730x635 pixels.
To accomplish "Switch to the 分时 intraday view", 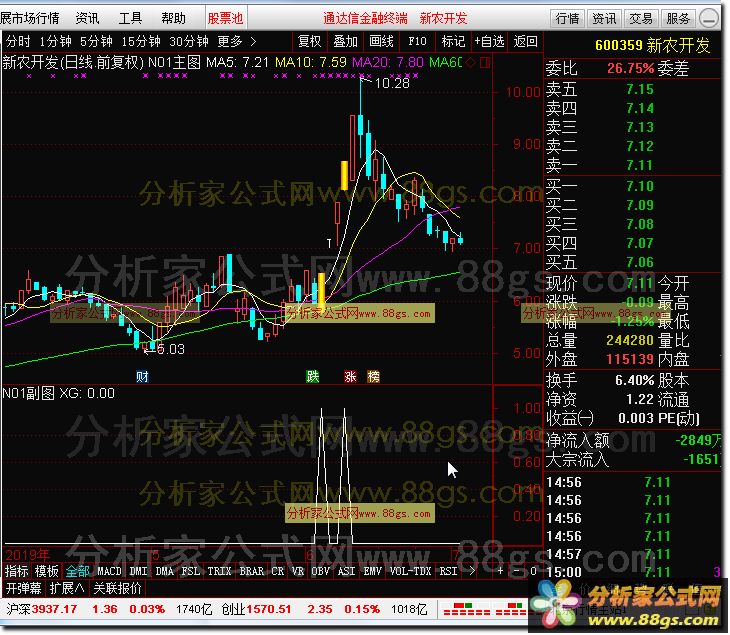I will [18, 42].
